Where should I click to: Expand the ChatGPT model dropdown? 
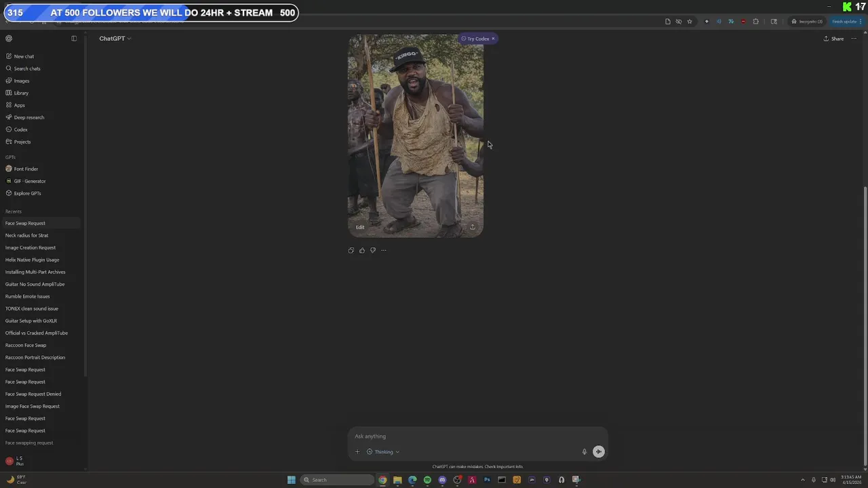click(115, 39)
